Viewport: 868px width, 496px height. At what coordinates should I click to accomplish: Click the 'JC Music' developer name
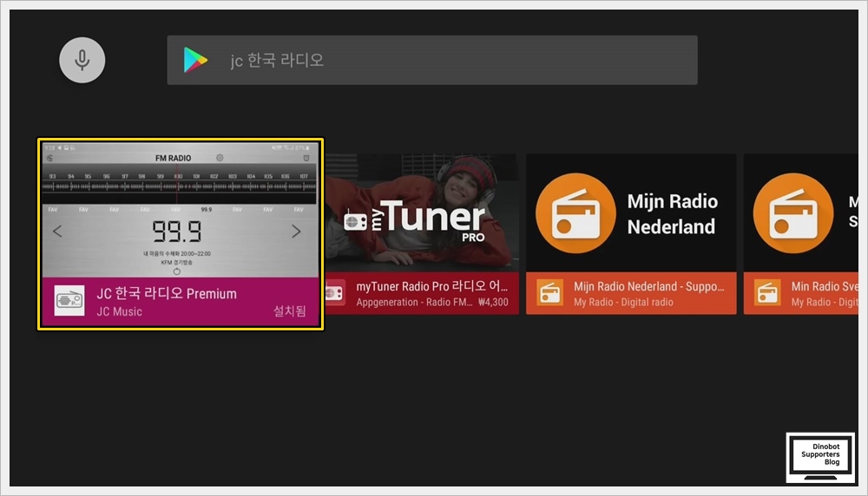point(119,312)
